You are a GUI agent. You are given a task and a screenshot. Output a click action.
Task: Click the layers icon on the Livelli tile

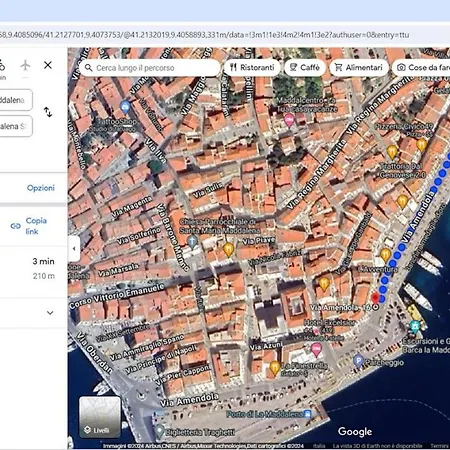pyautogui.click(x=87, y=430)
